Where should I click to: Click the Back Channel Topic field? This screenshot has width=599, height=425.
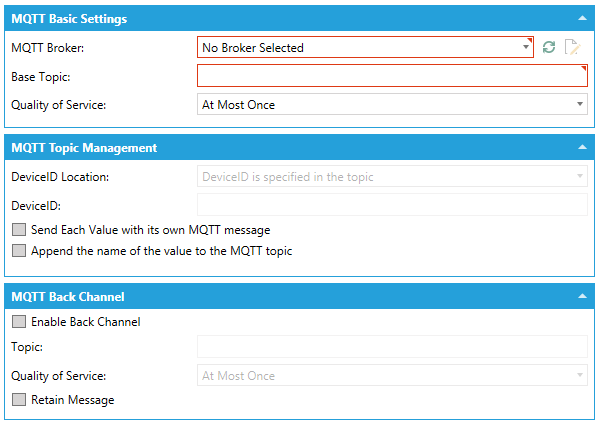pyautogui.click(x=392, y=347)
